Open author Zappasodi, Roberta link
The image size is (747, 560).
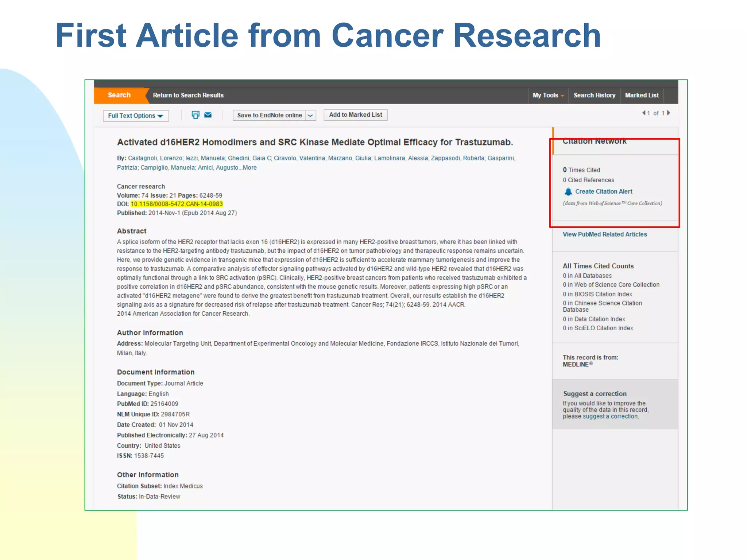(458, 158)
